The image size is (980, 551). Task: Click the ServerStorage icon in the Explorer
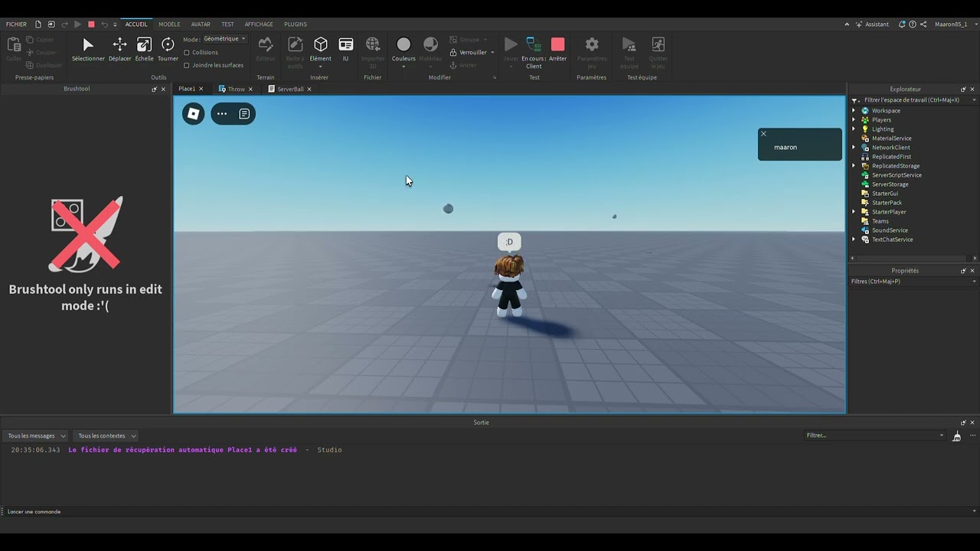865,184
